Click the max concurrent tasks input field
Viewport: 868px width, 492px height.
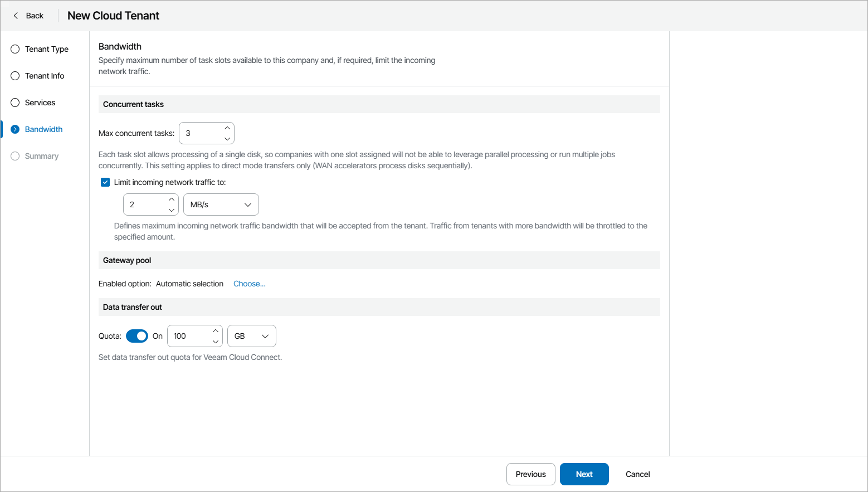pos(201,133)
